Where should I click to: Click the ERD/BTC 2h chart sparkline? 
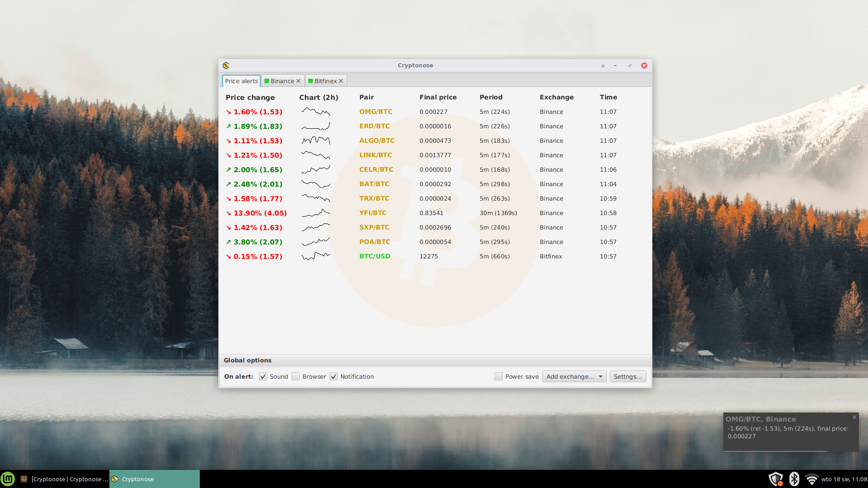pos(316,126)
